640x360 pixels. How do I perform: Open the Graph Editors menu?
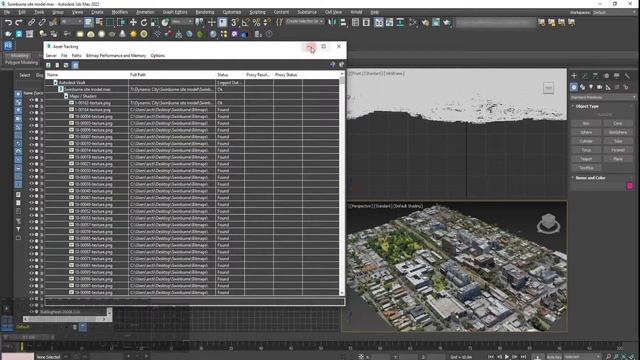[175, 12]
